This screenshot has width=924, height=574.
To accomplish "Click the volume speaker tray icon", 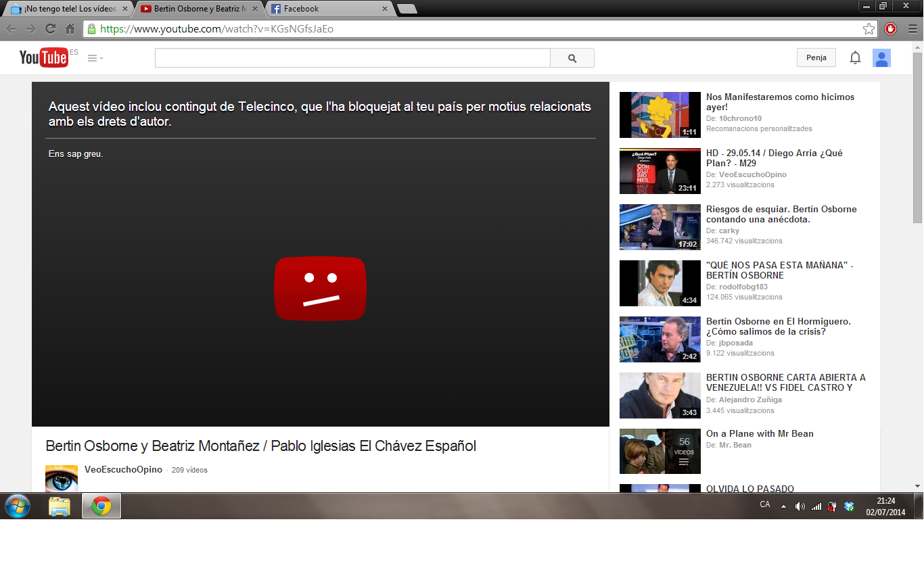I will [800, 506].
